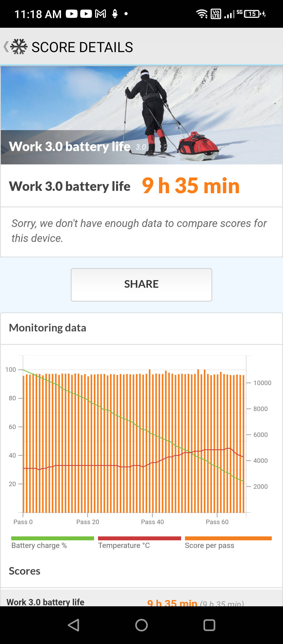This screenshot has width=283, height=644.
Task: Tap the SCORE DETAILS header title
Action: [x=82, y=47]
